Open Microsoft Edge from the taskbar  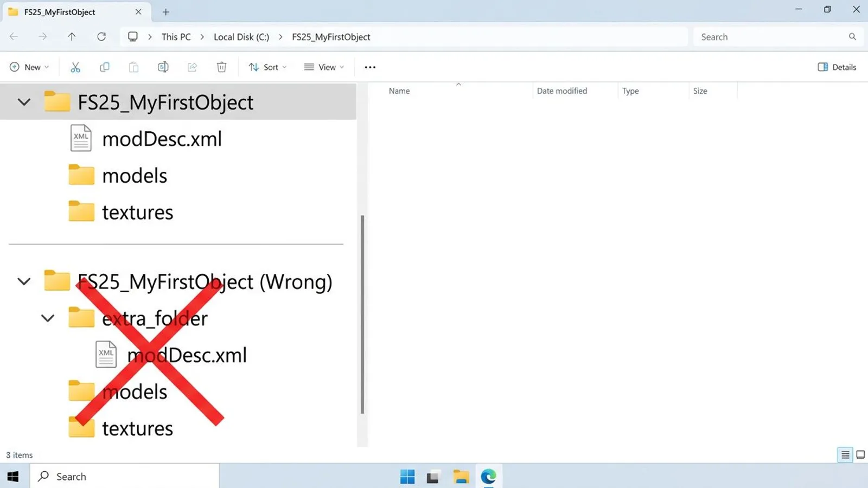click(x=489, y=477)
